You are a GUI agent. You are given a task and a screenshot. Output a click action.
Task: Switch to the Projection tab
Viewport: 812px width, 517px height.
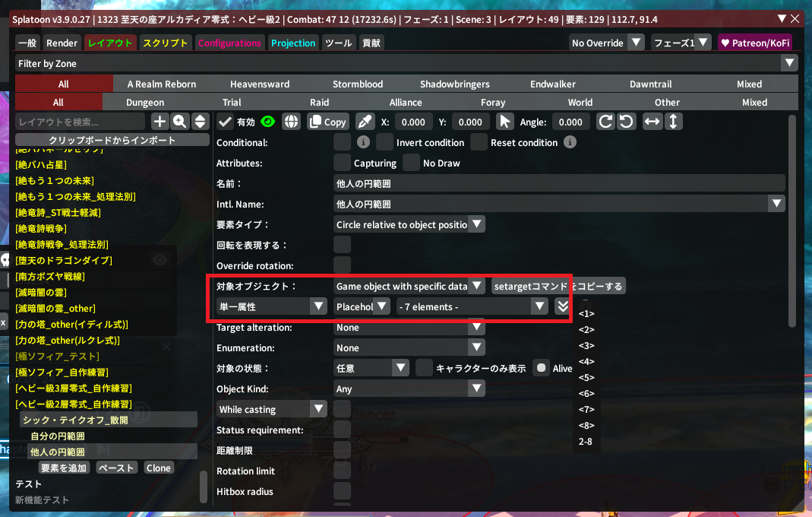[293, 43]
